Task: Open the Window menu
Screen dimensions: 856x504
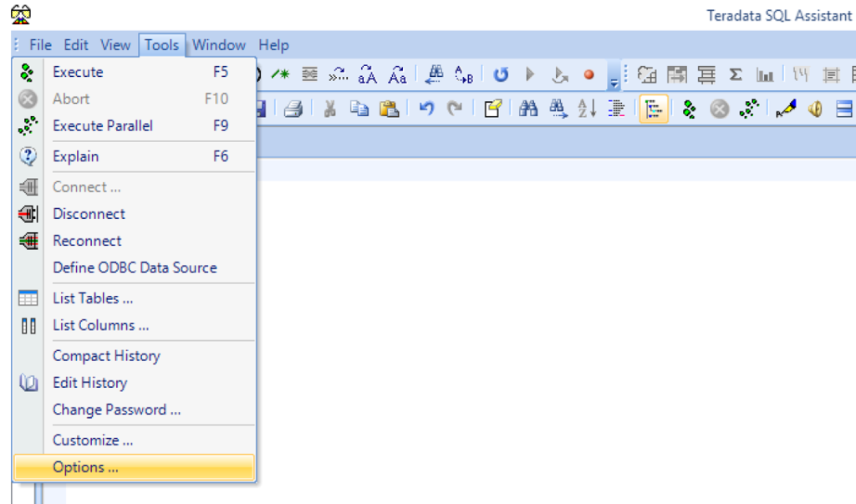Action: tap(218, 45)
